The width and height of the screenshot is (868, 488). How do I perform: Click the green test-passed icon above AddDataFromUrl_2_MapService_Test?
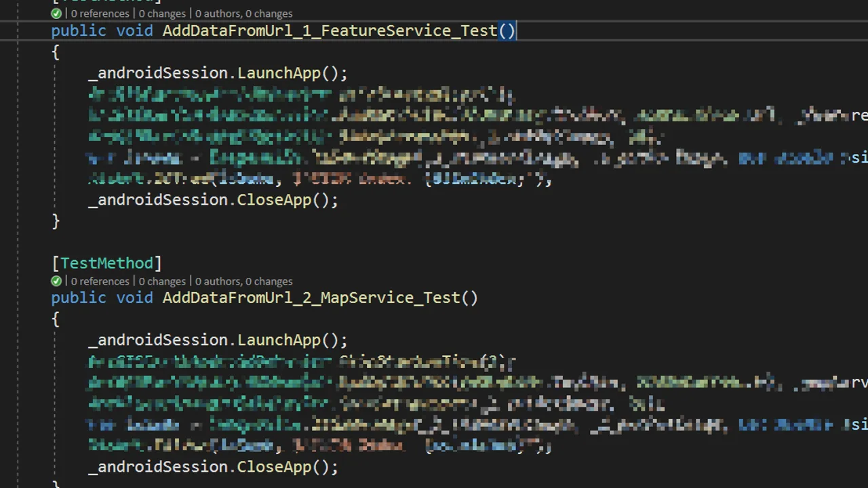click(x=56, y=281)
